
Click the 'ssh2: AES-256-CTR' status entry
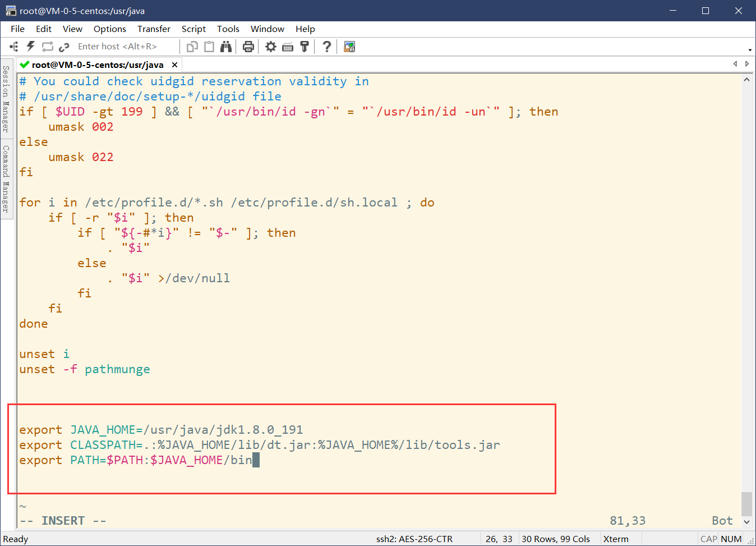[x=414, y=539]
